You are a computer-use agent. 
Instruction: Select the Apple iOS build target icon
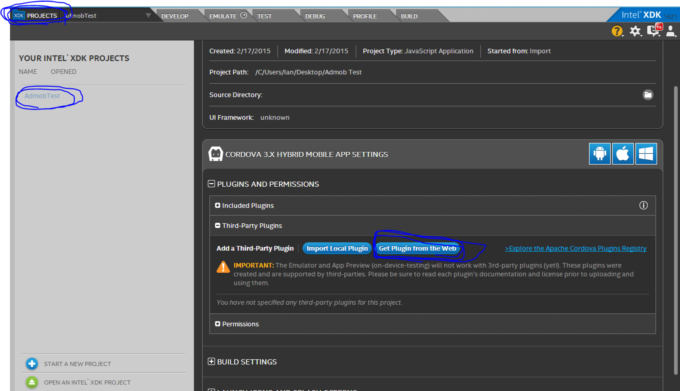623,154
